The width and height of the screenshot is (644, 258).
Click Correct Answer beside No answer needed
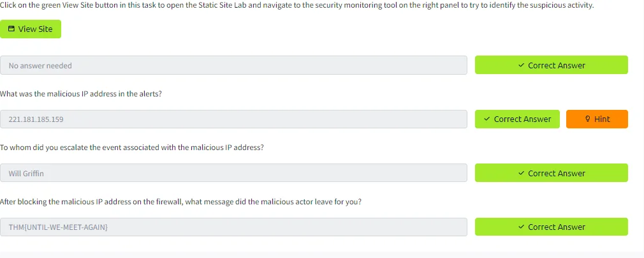551,65
